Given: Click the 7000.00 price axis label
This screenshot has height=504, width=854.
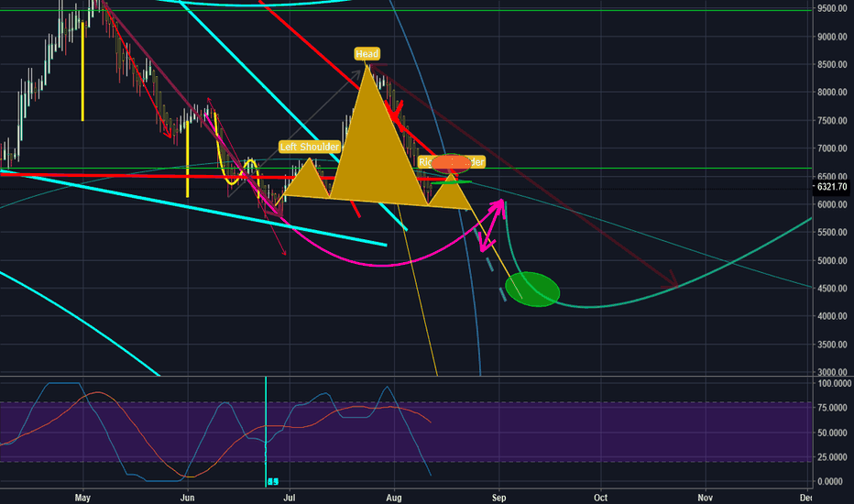Looking at the screenshot, I should 832,148.
